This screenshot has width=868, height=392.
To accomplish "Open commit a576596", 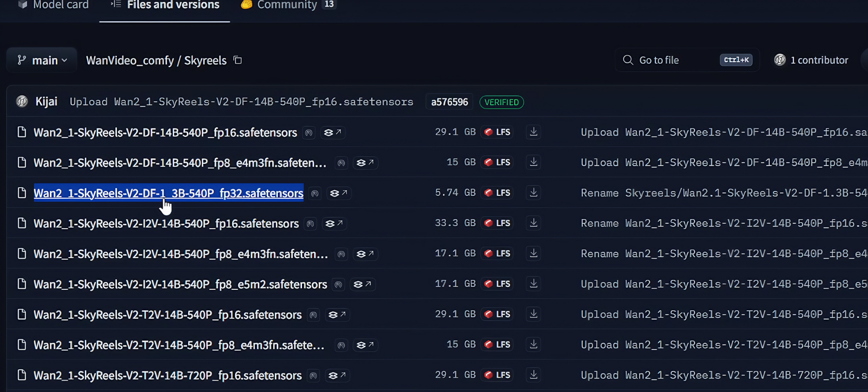I will point(449,102).
